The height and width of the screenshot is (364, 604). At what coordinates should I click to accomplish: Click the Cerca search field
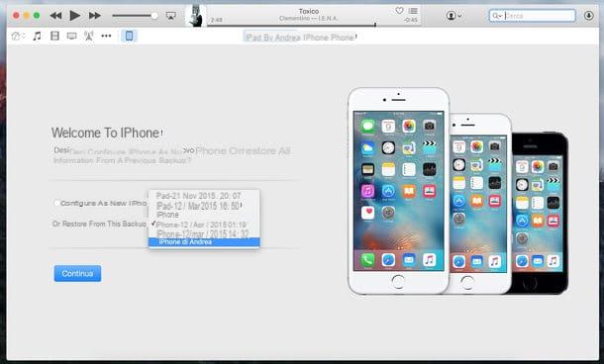click(x=533, y=16)
